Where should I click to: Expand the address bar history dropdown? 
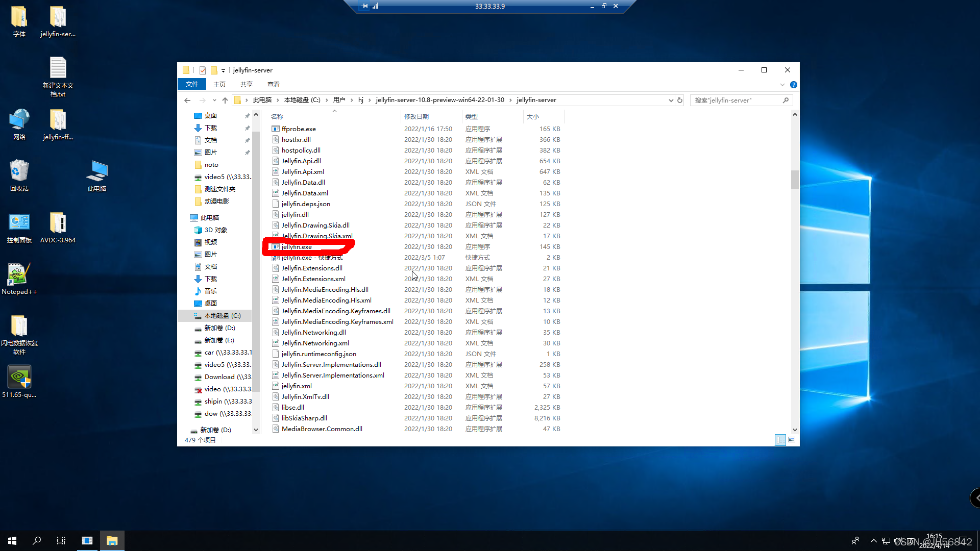(x=671, y=101)
